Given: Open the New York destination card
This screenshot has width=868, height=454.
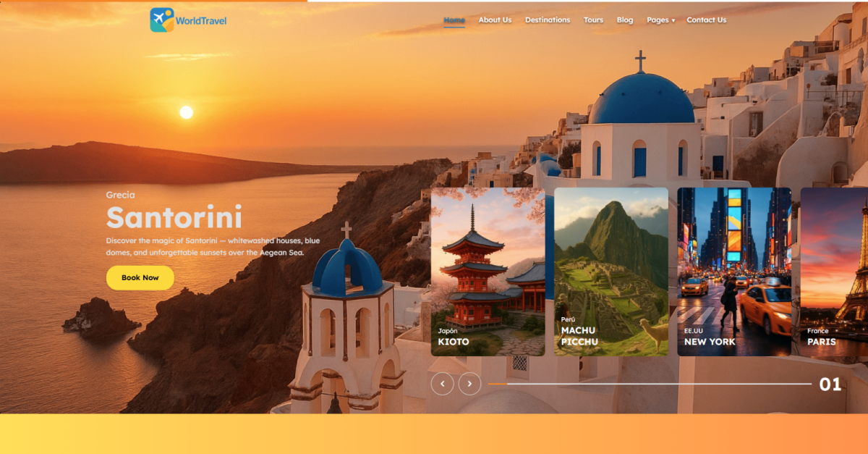Looking at the screenshot, I should pyautogui.click(x=734, y=272).
